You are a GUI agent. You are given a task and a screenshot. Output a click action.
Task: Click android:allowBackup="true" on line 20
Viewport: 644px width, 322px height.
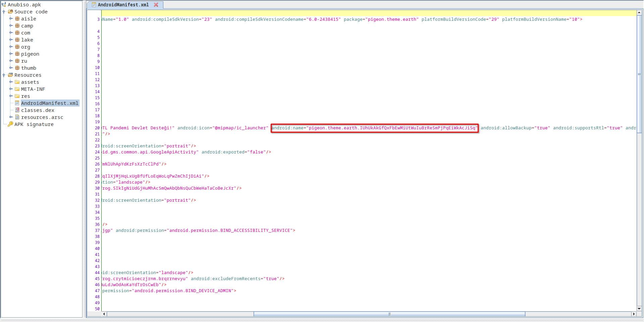point(515,128)
